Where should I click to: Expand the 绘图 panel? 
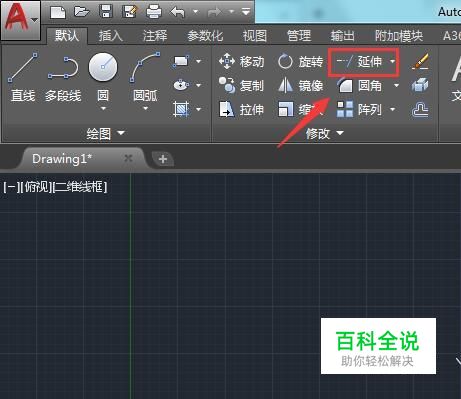[x=106, y=133]
